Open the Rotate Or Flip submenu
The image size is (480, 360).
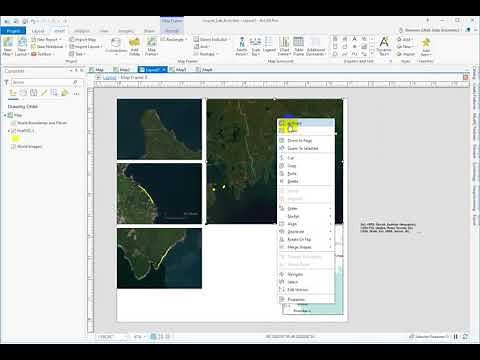306,239
